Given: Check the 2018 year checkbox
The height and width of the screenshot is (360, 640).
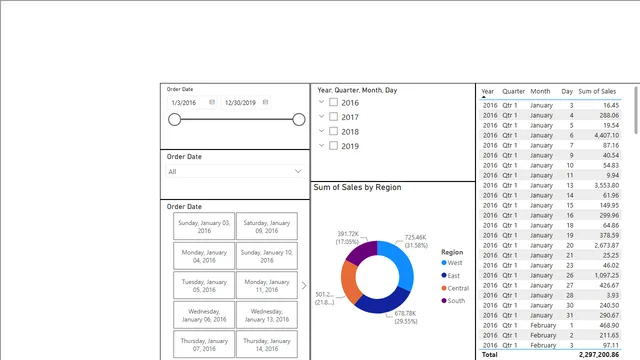Looking at the screenshot, I should 333,131.
